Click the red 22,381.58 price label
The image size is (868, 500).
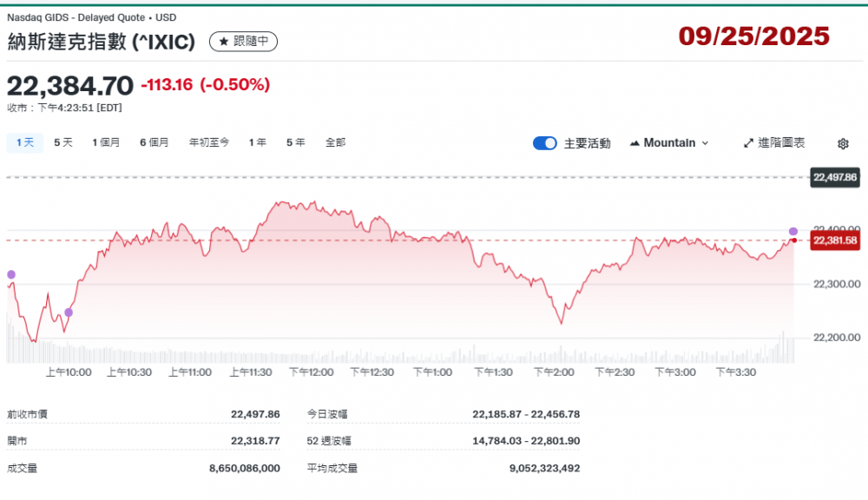click(x=834, y=240)
